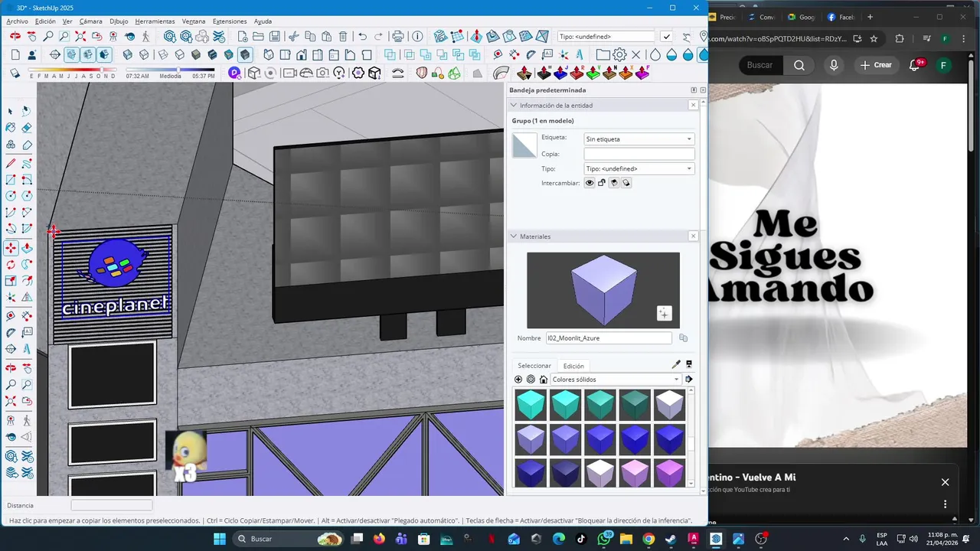
Task: Select the Scale tool in left toolbar
Action: pos(11,281)
